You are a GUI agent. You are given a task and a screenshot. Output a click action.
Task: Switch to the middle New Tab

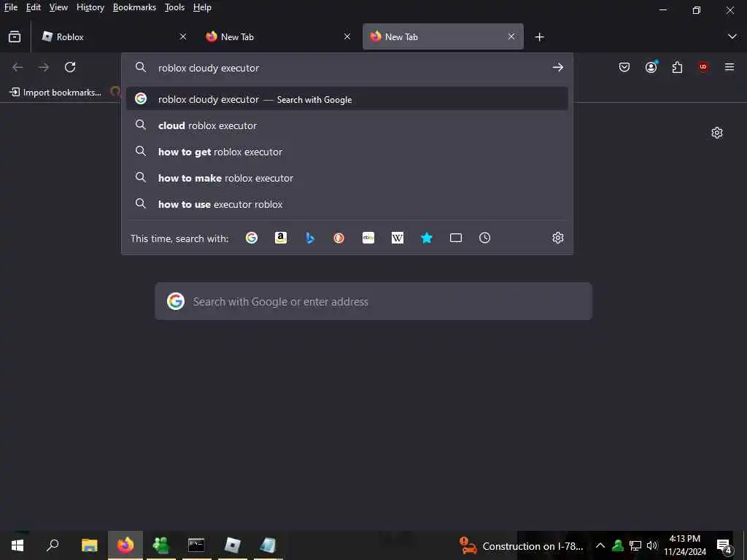coord(279,36)
